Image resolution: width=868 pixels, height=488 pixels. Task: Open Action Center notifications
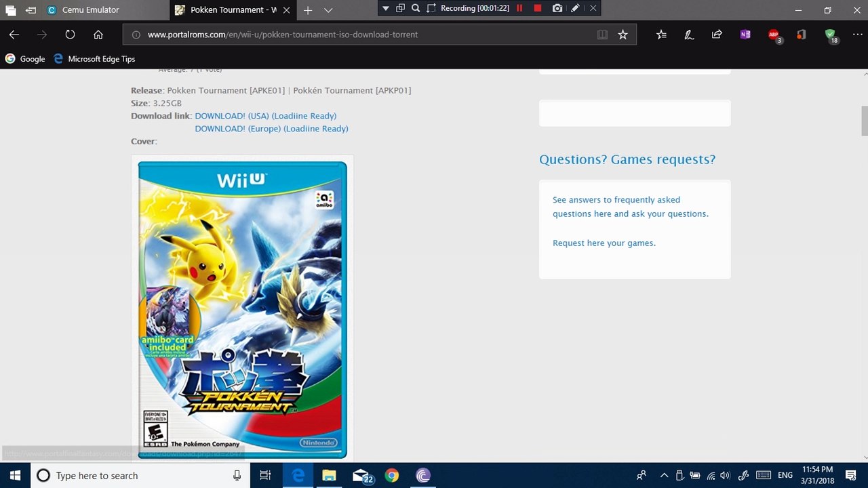click(x=851, y=476)
